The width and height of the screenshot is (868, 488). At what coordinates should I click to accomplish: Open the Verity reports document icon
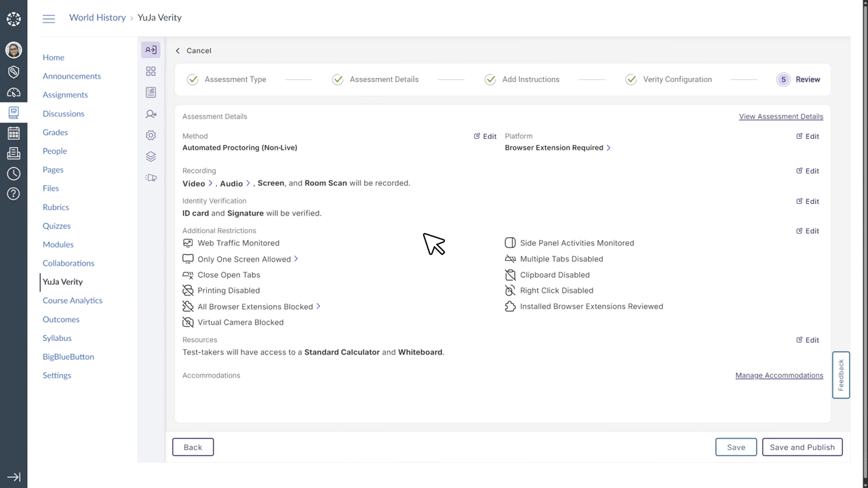pyautogui.click(x=151, y=92)
